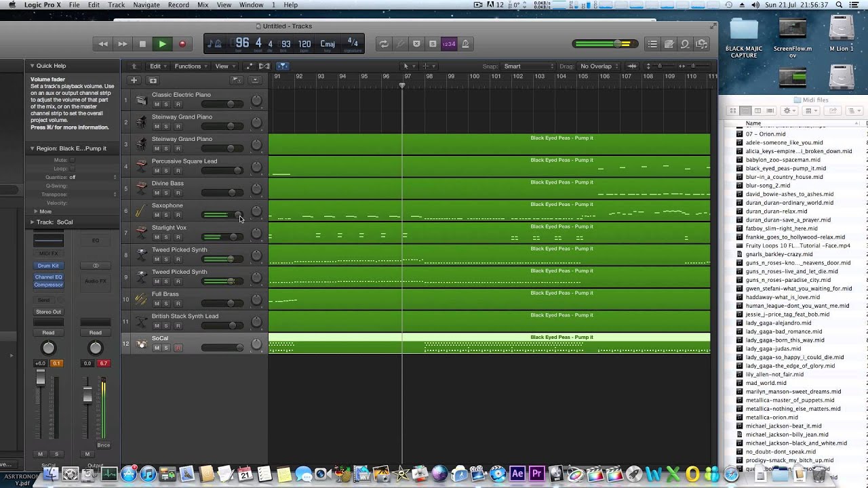Click the Catch playhead button

point(283,66)
